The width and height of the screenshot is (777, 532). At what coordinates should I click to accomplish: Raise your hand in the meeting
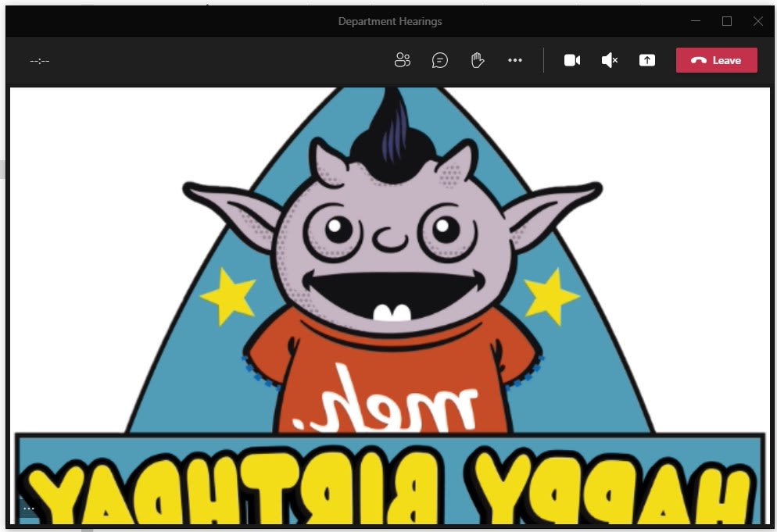point(478,60)
